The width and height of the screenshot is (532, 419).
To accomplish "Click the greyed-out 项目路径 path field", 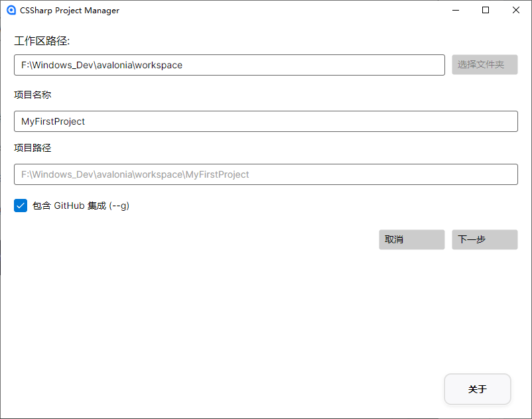I will coord(265,174).
